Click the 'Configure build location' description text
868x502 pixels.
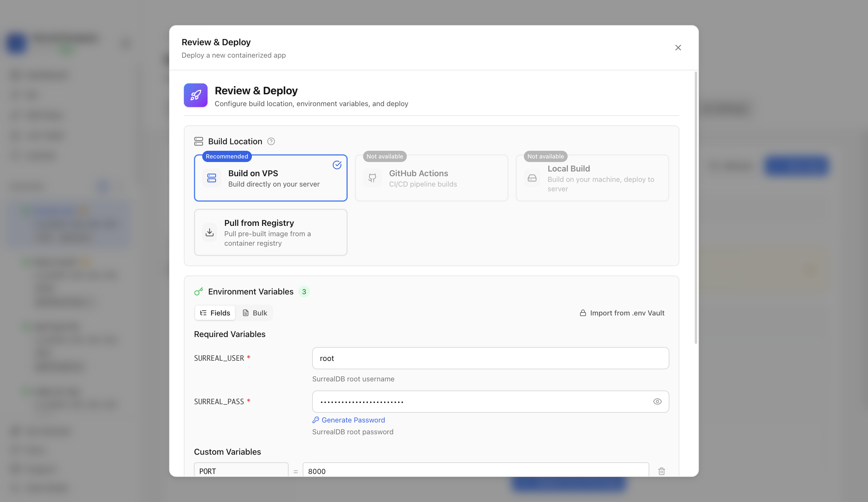(x=311, y=104)
